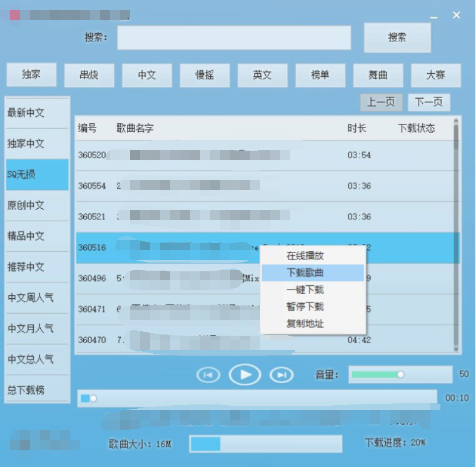Click the play button icon
This screenshot has height=467, width=476.
[245, 374]
